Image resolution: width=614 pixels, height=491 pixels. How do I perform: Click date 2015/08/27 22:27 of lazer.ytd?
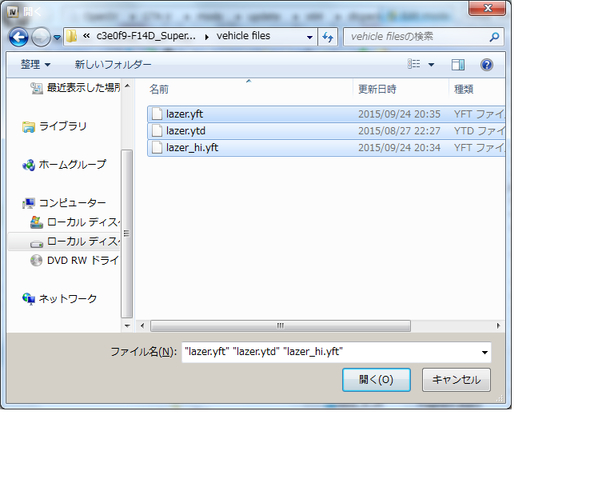[x=399, y=131]
